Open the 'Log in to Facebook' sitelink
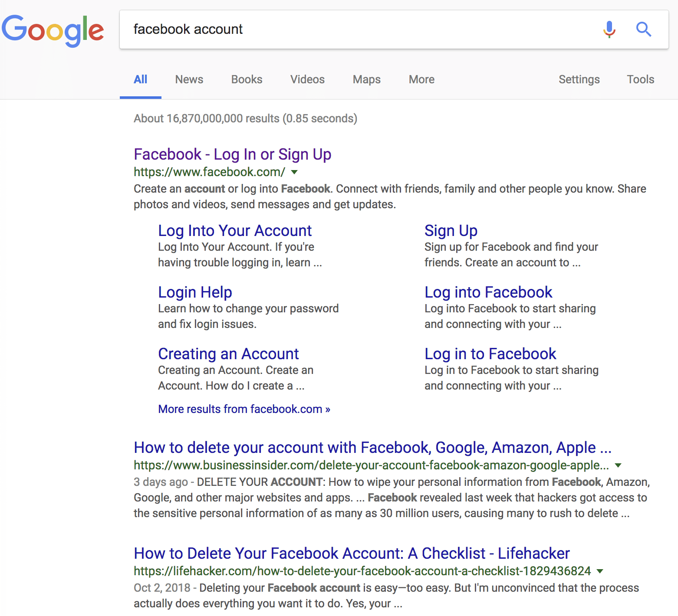Screen dimensions: 678x616 click(x=490, y=354)
